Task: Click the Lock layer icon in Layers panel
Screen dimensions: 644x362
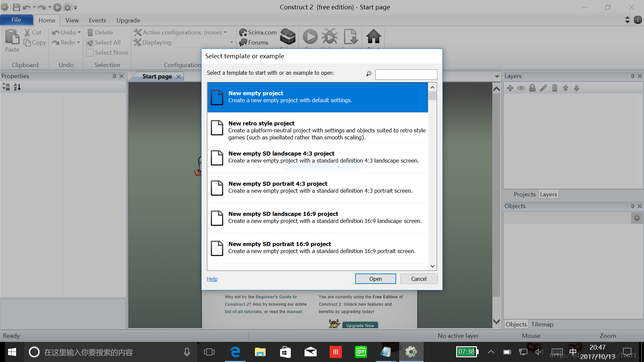Action: point(531,87)
